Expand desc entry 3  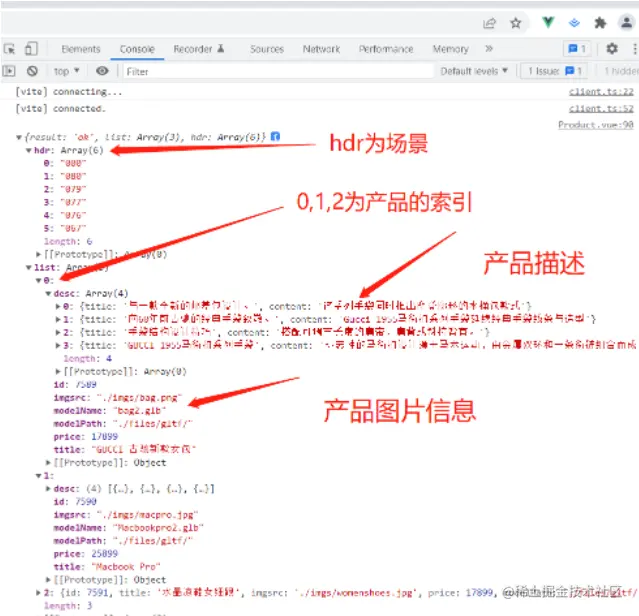58,345
